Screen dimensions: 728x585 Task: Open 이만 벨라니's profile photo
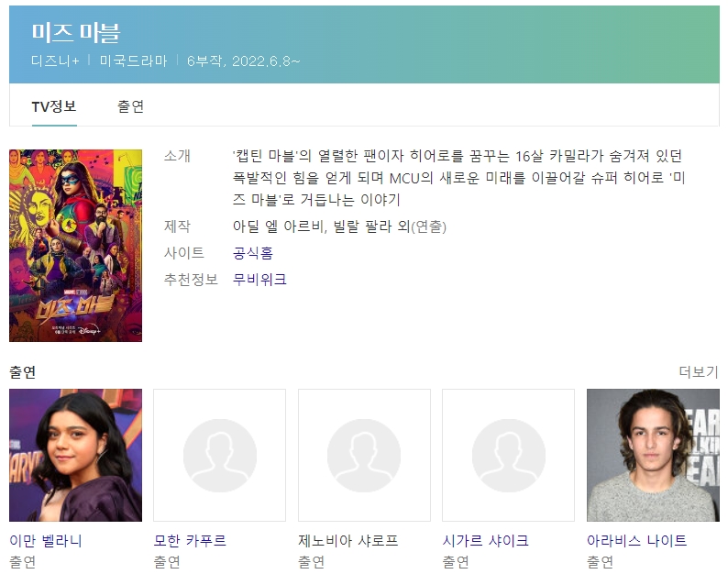pyautogui.click(x=76, y=456)
